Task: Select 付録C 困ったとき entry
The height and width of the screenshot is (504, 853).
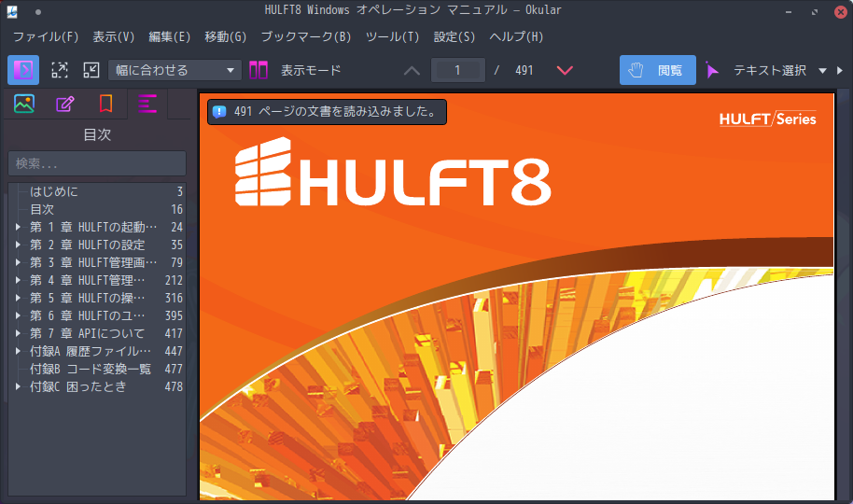Action: 78,386
